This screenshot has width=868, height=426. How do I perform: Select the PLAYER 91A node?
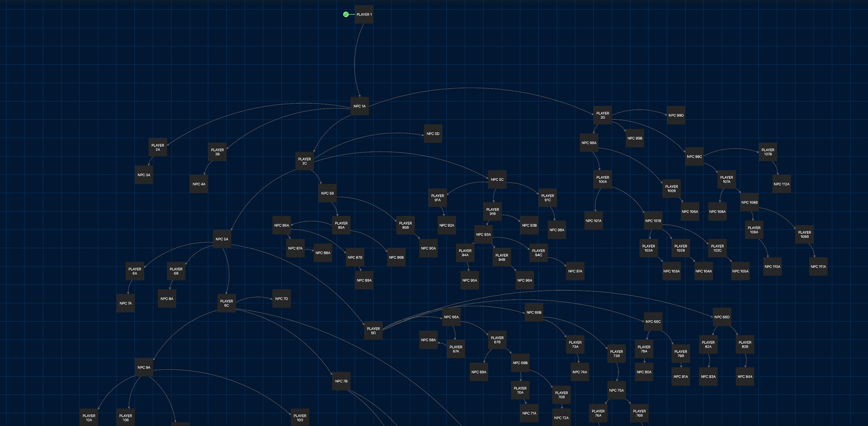tap(438, 198)
